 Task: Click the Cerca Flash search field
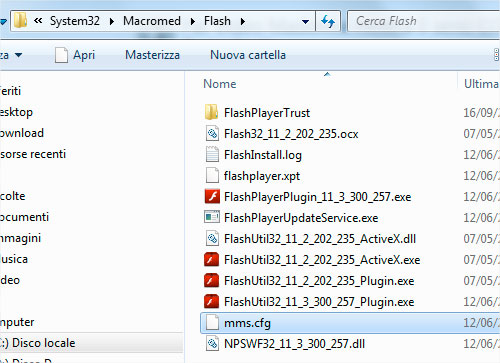[x=424, y=21]
